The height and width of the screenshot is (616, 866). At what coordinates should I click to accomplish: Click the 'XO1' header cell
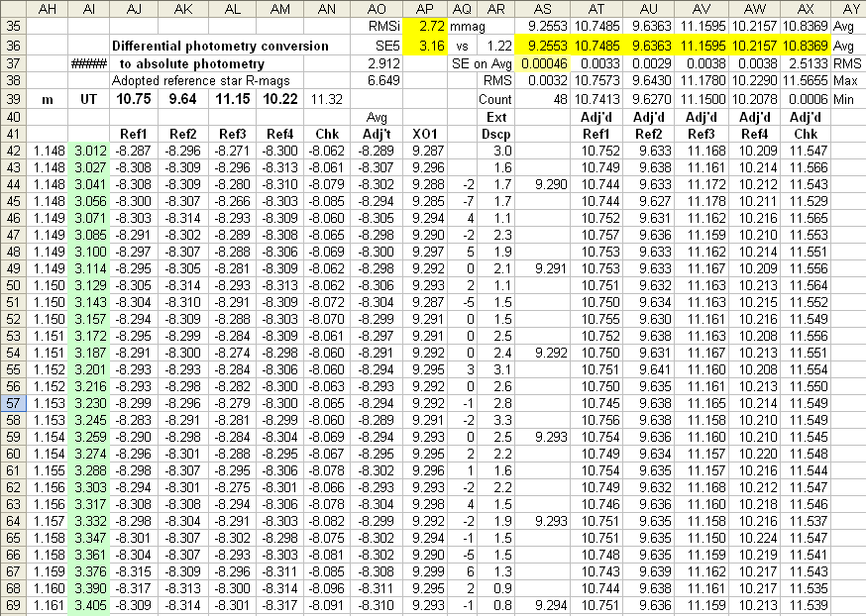(425, 134)
